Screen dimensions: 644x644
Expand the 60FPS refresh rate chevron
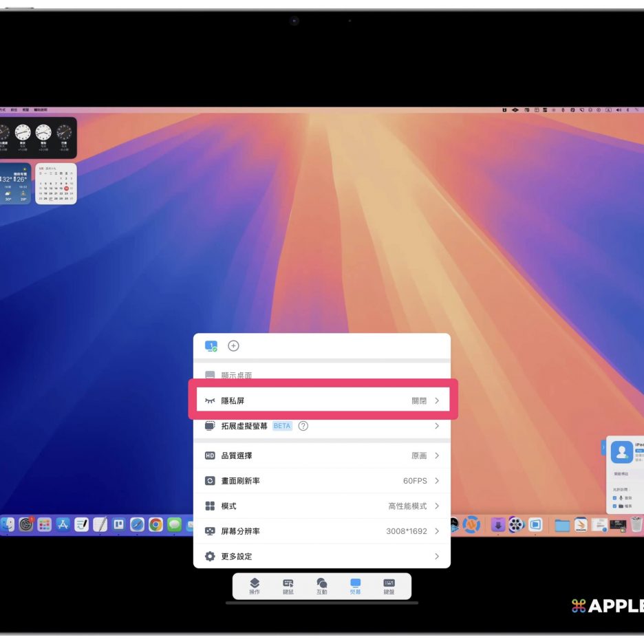click(437, 481)
